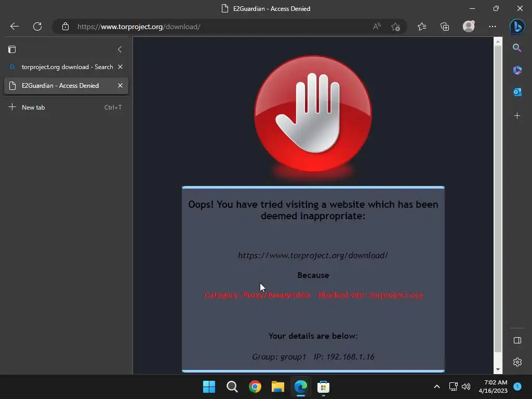Screen dimensions: 532x399
Task: Open Outlook in the sidebar
Action: (x=517, y=92)
